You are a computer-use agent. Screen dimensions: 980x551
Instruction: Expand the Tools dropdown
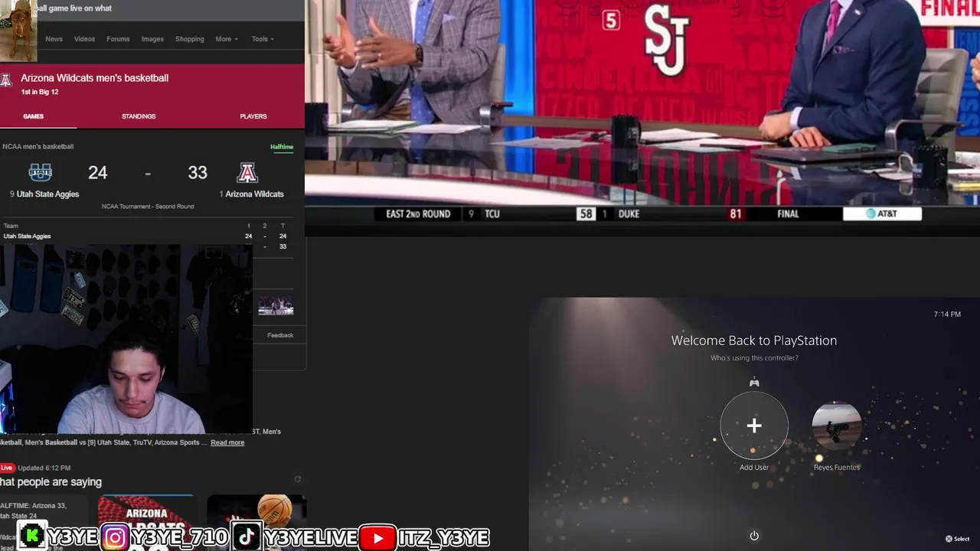click(x=263, y=39)
